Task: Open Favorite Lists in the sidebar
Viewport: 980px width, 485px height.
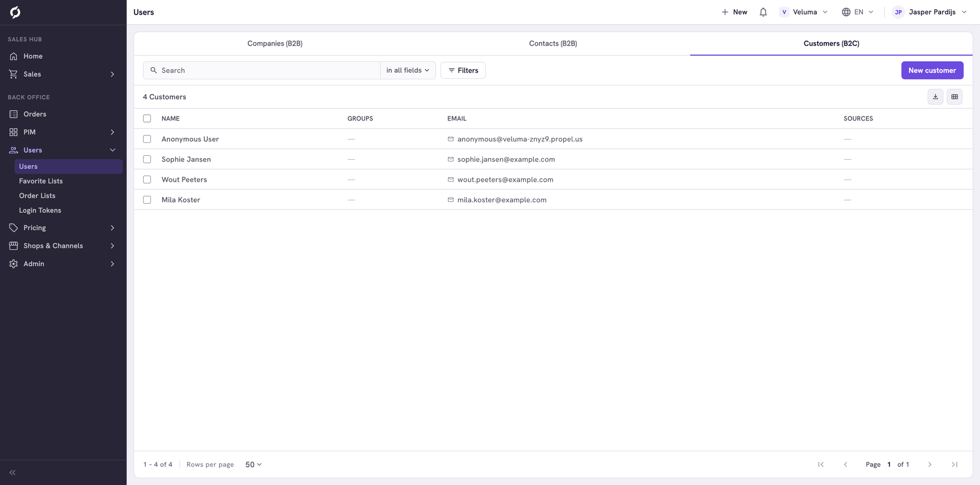Action: [x=41, y=181]
